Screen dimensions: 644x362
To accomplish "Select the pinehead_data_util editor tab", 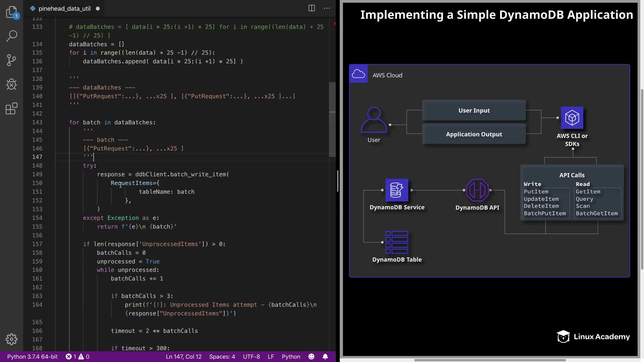I will 64,9.
